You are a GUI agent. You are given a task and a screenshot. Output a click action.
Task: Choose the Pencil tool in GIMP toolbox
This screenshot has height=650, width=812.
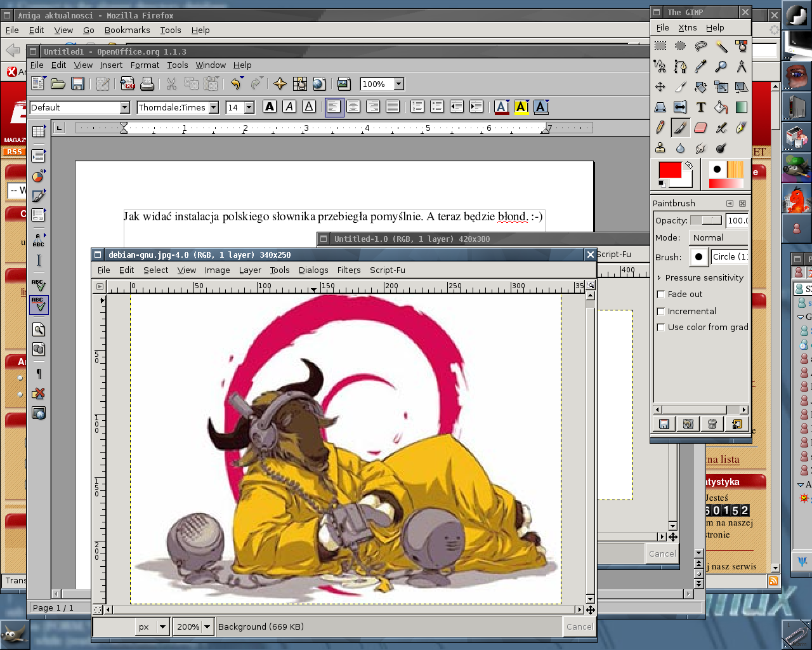point(660,128)
